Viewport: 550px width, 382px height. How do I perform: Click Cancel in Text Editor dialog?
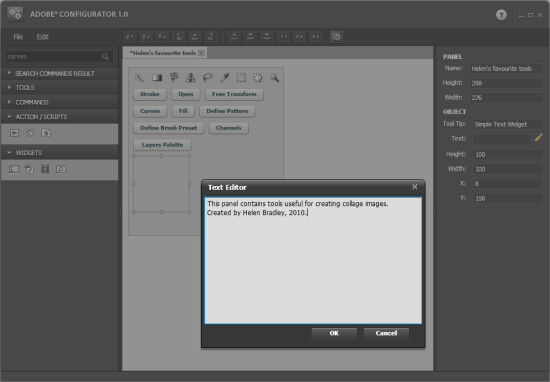[386, 333]
